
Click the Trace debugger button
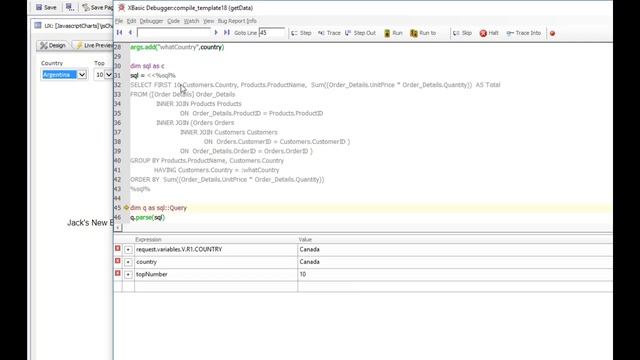[329, 33]
